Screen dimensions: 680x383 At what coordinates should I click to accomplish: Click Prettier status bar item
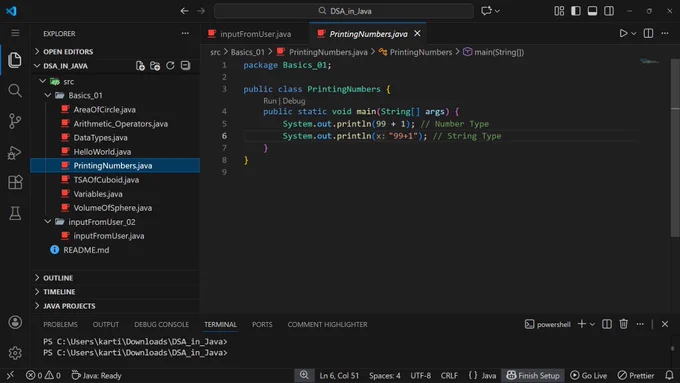636,375
